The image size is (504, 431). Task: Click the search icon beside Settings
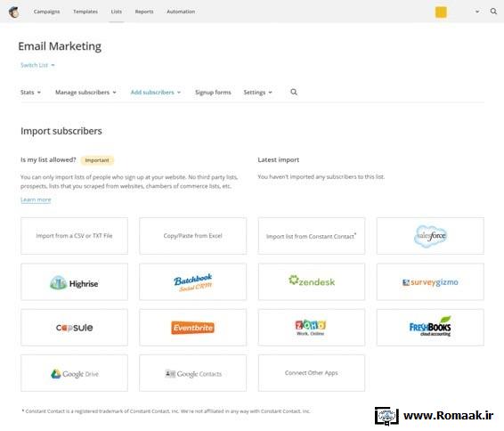tap(294, 93)
